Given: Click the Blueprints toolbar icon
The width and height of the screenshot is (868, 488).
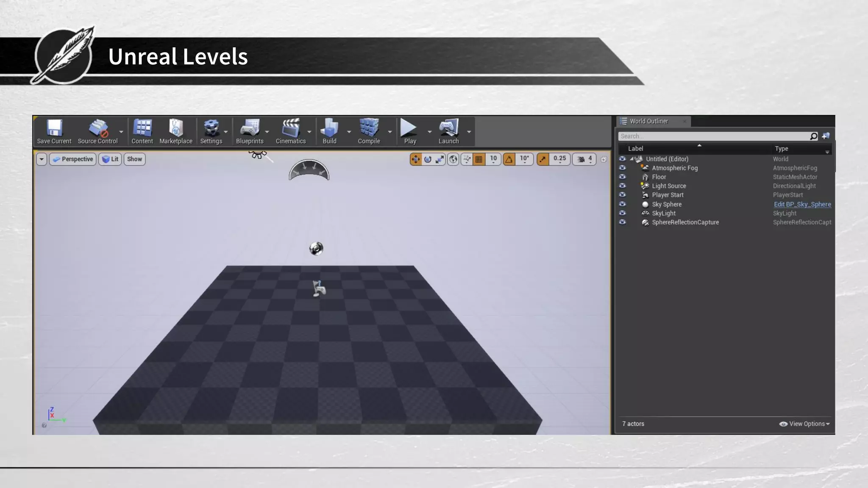Looking at the screenshot, I should pyautogui.click(x=250, y=132).
